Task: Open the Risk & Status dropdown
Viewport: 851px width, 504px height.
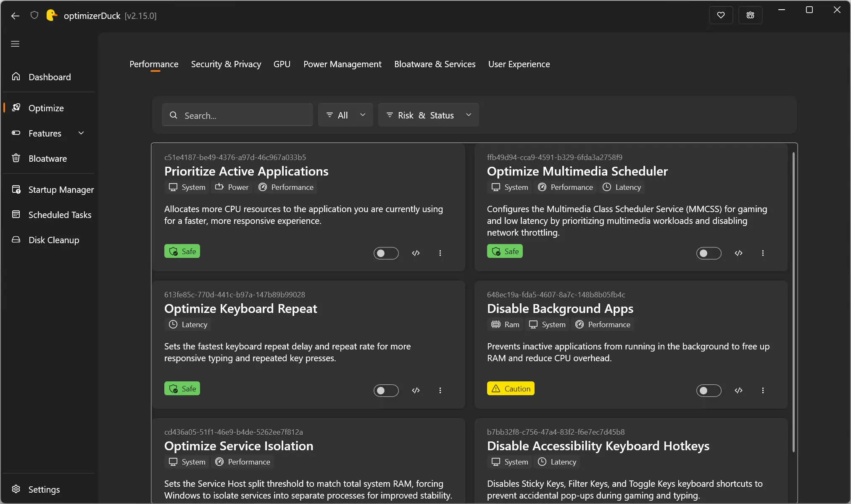Action: pyautogui.click(x=429, y=115)
